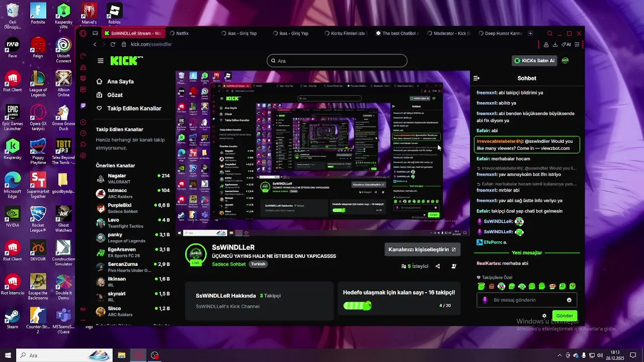Focus the Kick Ara search field
Screen dimensions: 644x362
[337, 61]
